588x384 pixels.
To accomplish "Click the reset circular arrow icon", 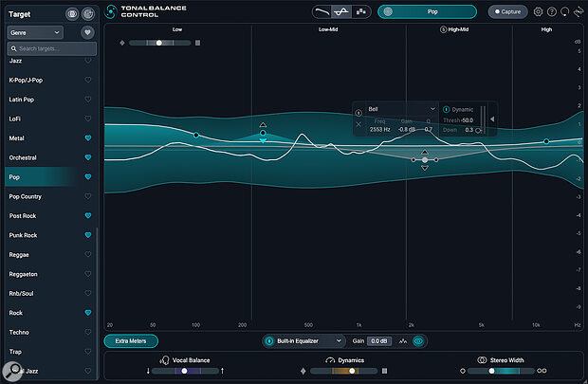I will click(x=564, y=12).
